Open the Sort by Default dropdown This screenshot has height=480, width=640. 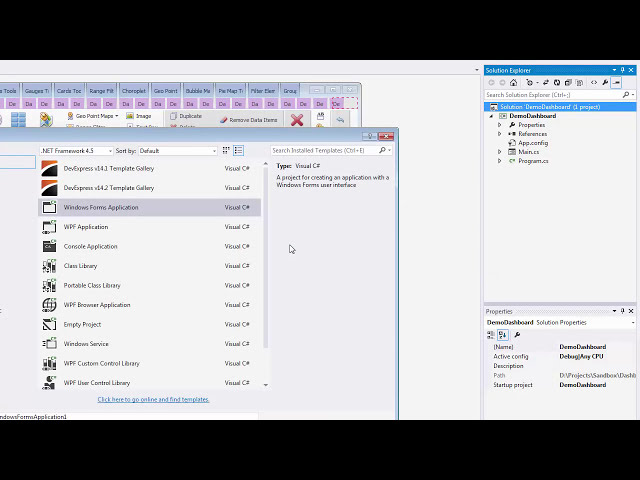click(x=178, y=151)
